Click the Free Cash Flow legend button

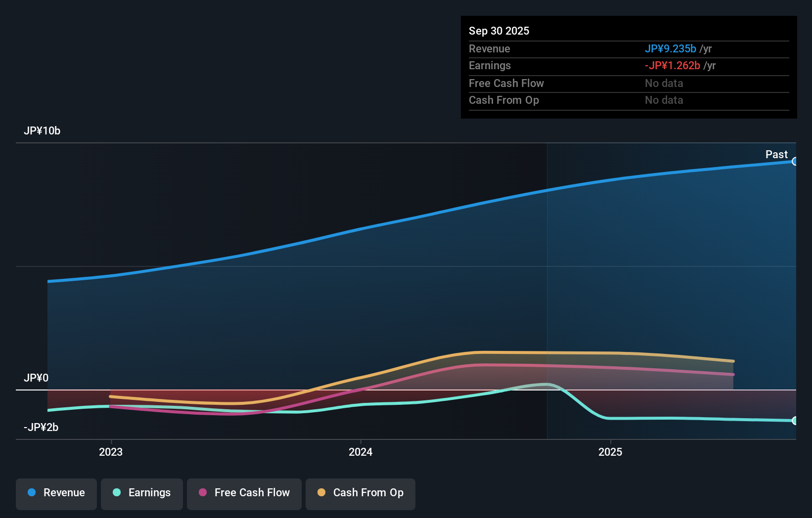(244, 494)
